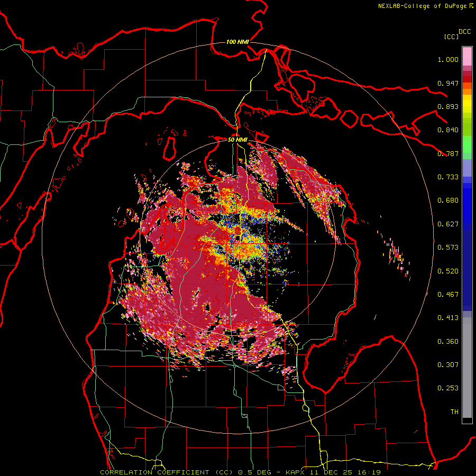
Task: Click the 0.627 color scale value
Action: pyautogui.click(x=448, y=224)
